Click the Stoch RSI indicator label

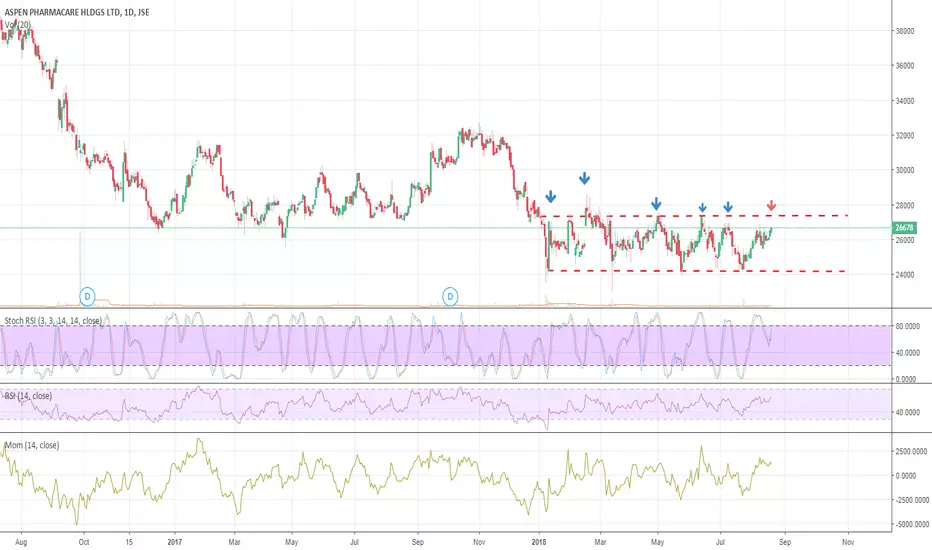pos(53,320)
